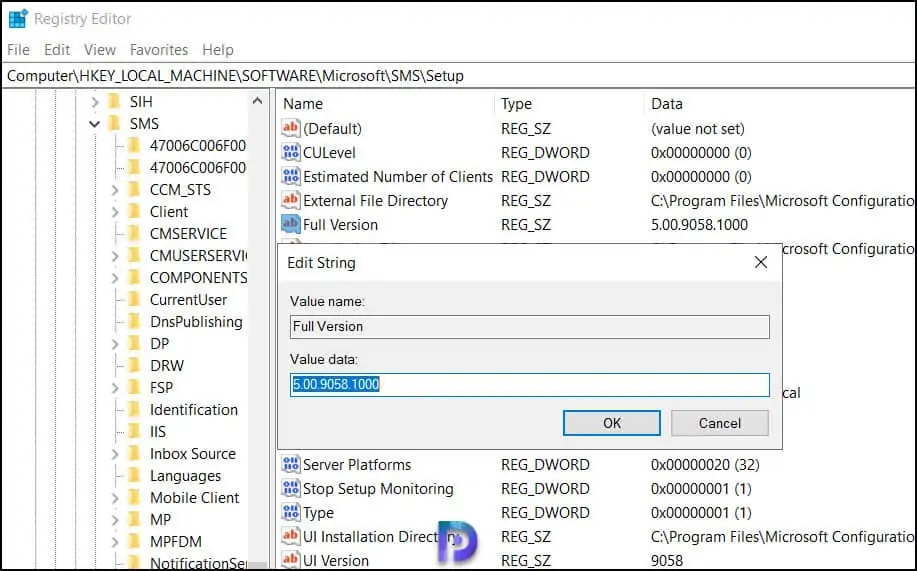
Task: Click the Server Platforms DWORD icon
Action: coord(291,465)
